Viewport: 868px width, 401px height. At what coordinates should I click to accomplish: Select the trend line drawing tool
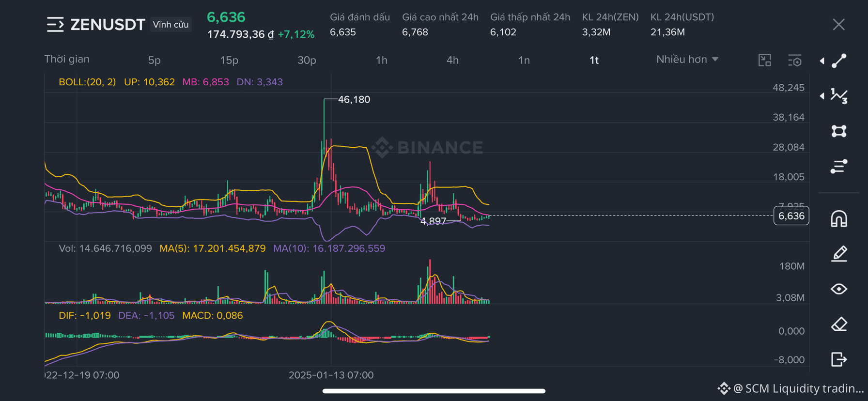(x=839, y=61)
